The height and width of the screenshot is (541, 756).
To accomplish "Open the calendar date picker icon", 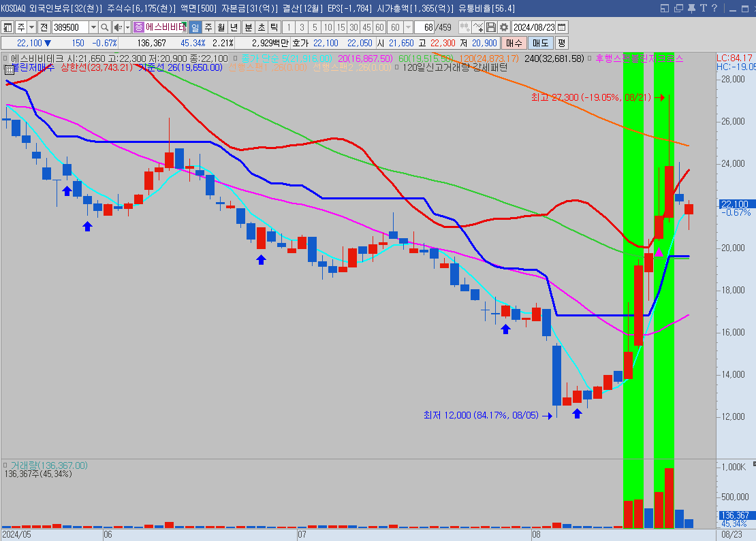I will [562, 27].
